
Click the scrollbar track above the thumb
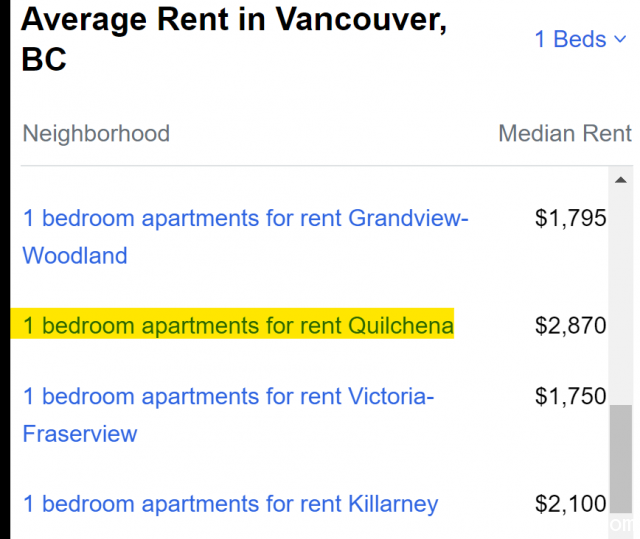click(x=621, y=296)
